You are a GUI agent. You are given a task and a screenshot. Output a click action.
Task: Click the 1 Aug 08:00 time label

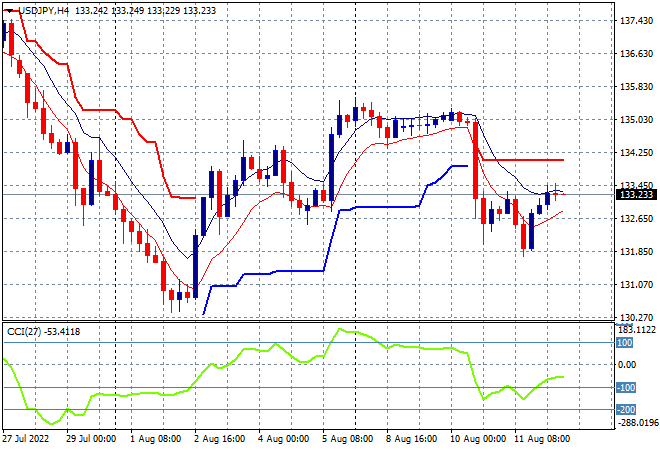(155, 439)
